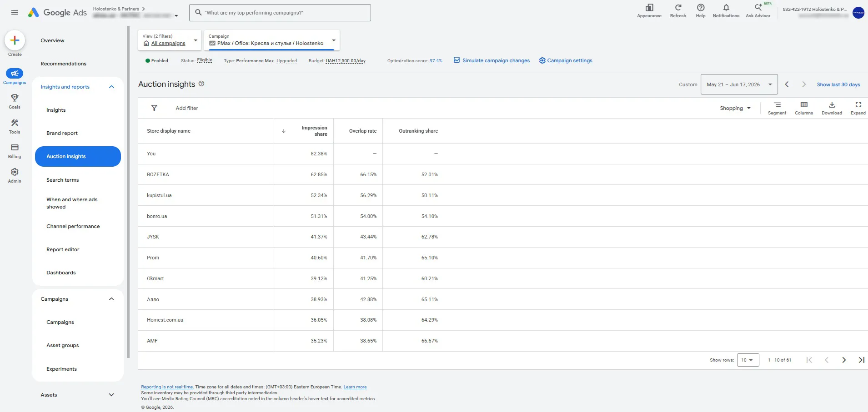This screenshot has width=868, height=412.
Task: Change the Show rows count dropdown
Action: pyautogui.click(x=748, y=360)
